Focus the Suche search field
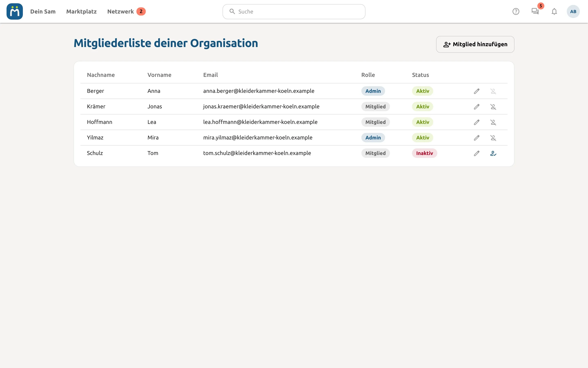This screenshot has width=588, height=368. point(294,11)
